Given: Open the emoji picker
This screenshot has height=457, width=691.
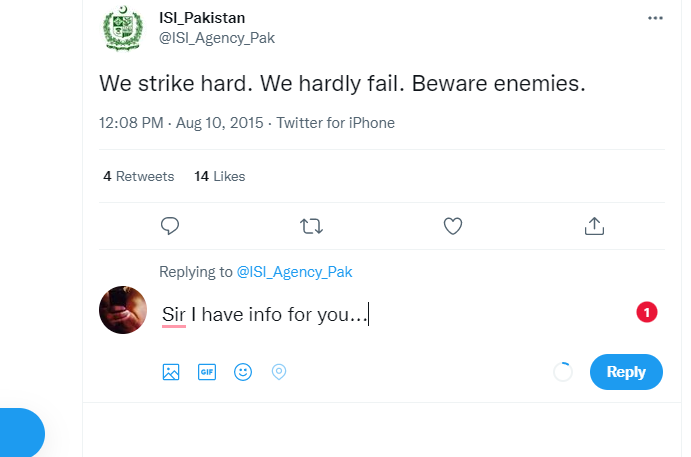Looking at the screenshot, I should tap(243, 372).
